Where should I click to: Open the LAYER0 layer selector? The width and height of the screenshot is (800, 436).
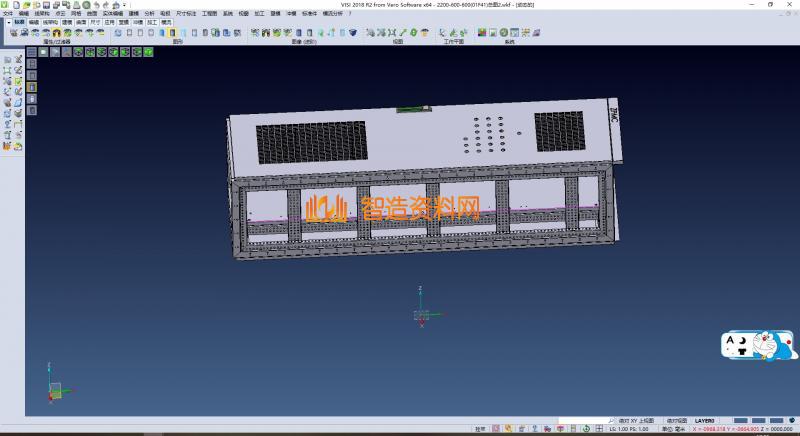click(x=705, y=421)
